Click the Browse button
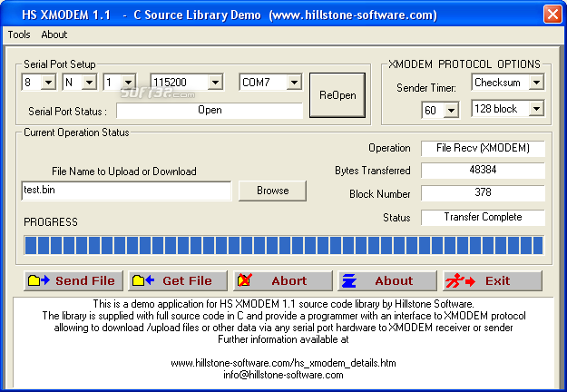Viewport: 567px width, 392px height. click(x=272, y=191)
